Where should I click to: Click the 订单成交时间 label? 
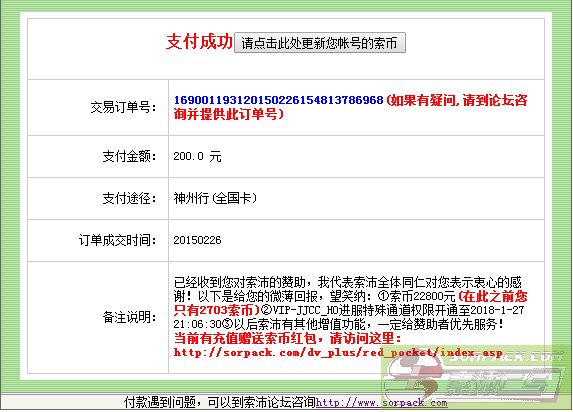tap(118, 241)
